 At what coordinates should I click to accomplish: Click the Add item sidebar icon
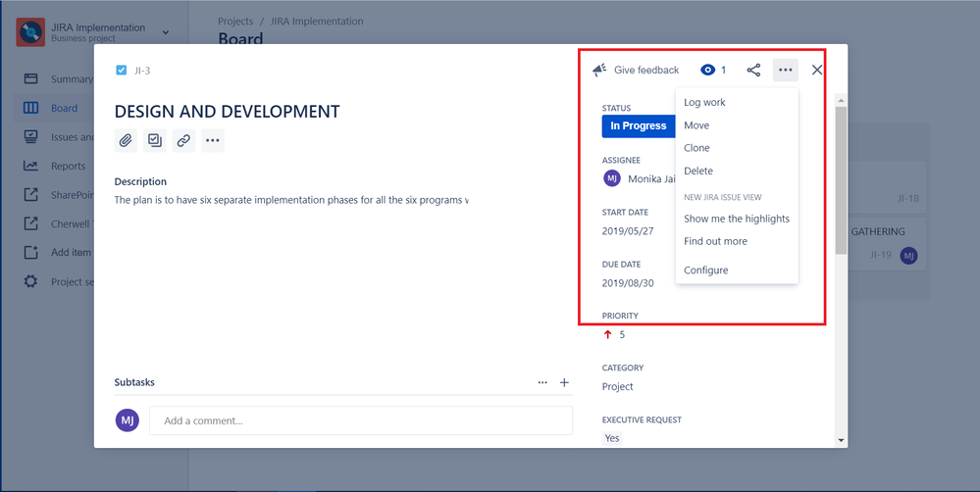30,253
